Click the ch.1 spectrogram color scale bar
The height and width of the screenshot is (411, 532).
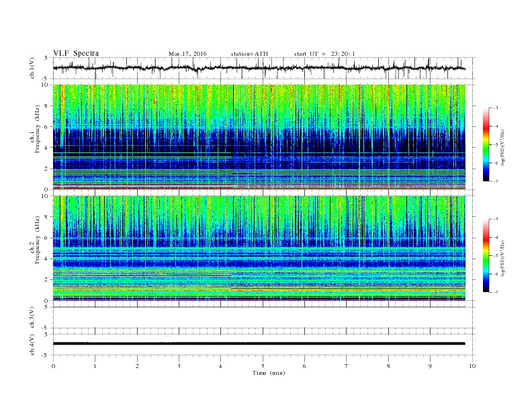point(486,144)
